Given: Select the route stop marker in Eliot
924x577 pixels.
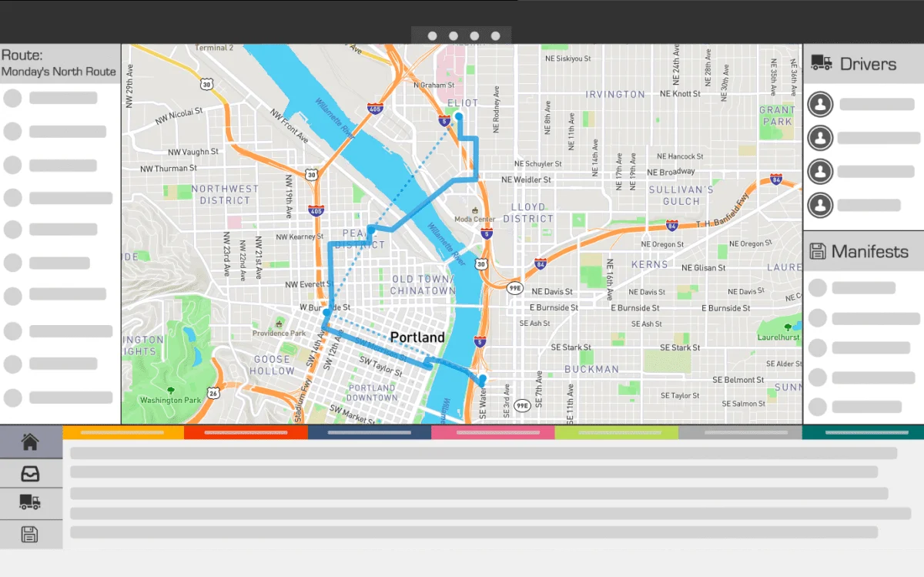Looking at the screenshot, I should pos(458,116).
